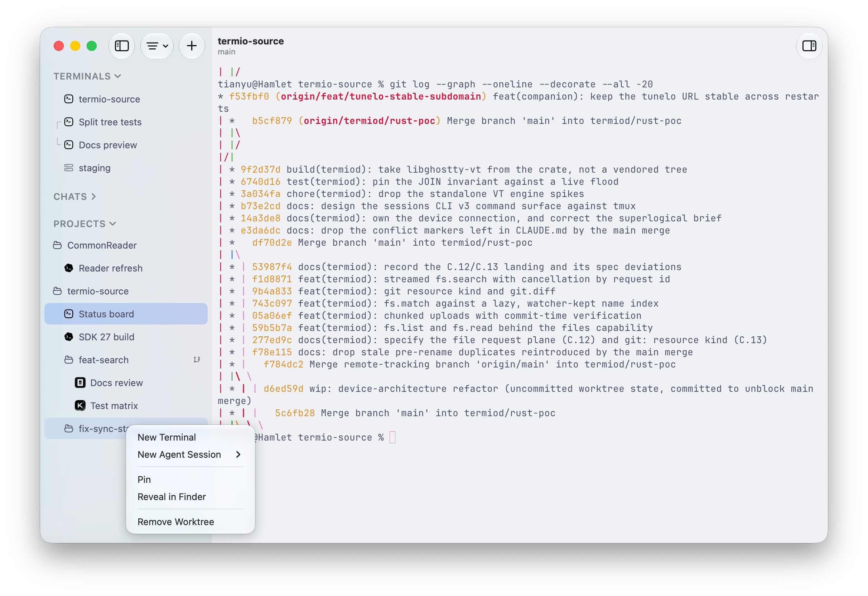Click the branch icon on feat-search row
The image size is (868, 596).
click(197, 360)
